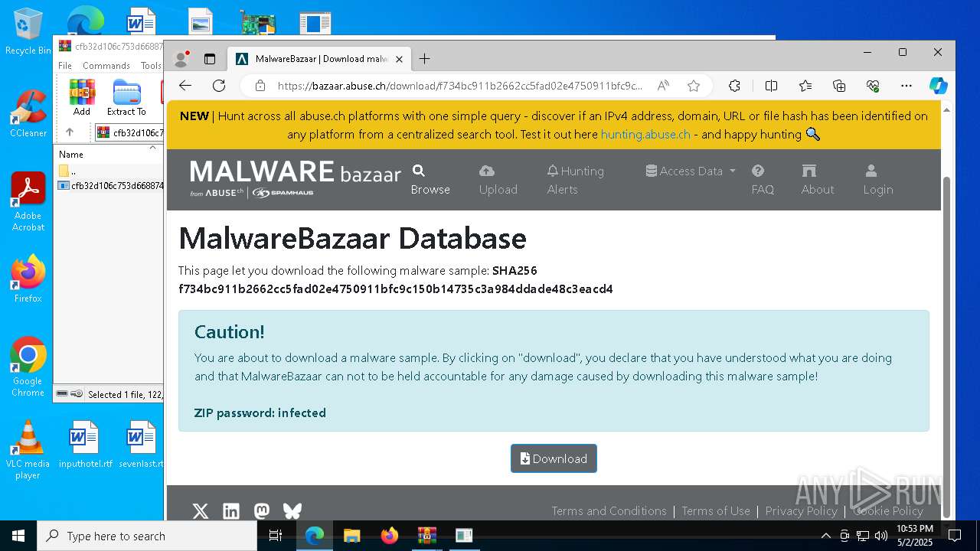Image resolution: width=980 pixels, height=551 pixels.
Task: Add this page to favorites star
Action: (x=694, y=86)
